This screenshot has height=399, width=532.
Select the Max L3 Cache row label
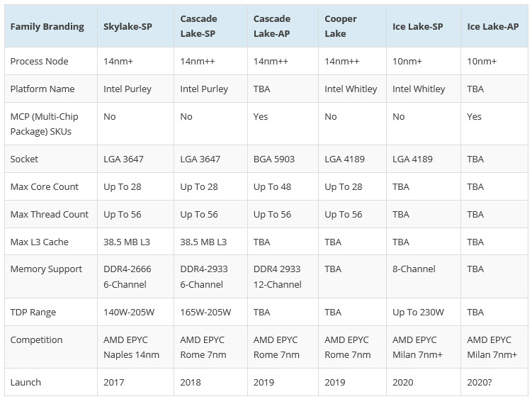point(40,242)
